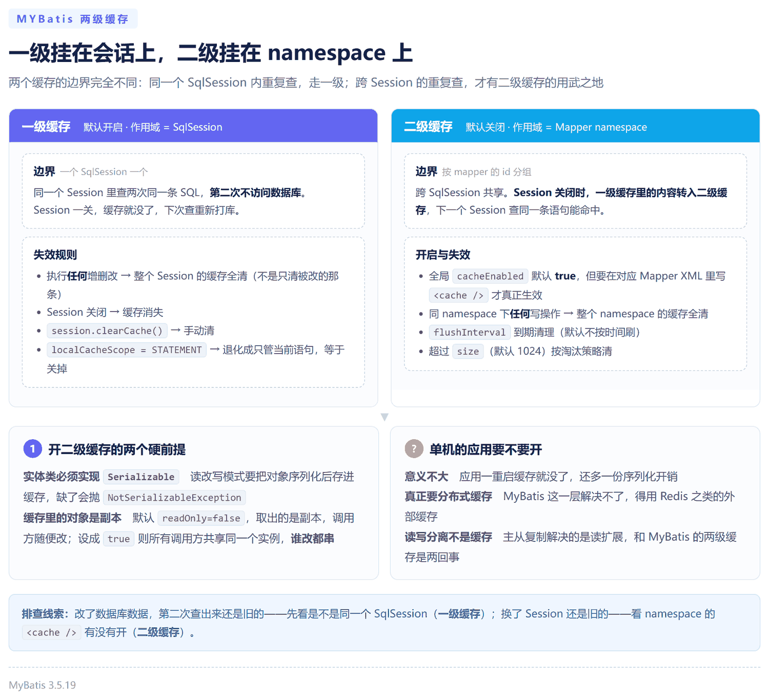Click the "size" code chip

coord(468,352)
